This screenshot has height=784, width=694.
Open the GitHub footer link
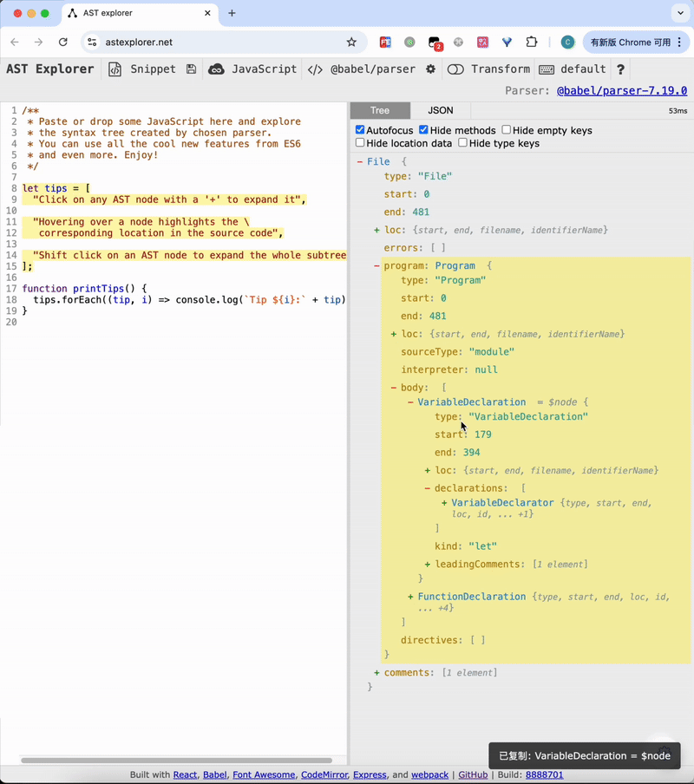click(473, 774)
